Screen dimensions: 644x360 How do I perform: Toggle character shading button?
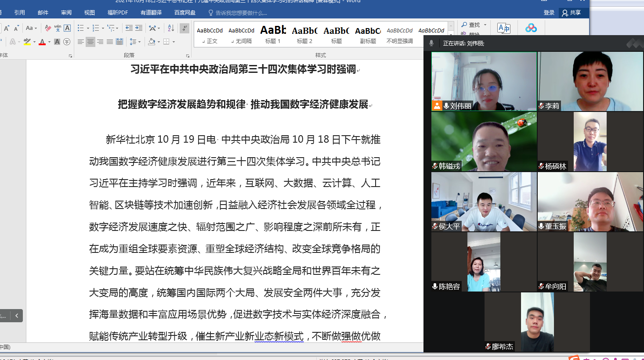click(x=57, y=42)
